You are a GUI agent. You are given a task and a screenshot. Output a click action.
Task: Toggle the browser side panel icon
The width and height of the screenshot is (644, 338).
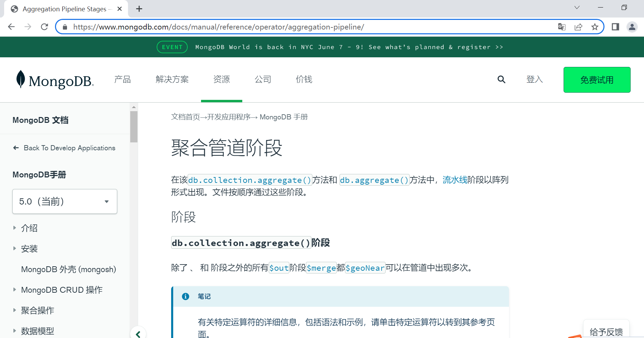615,27
